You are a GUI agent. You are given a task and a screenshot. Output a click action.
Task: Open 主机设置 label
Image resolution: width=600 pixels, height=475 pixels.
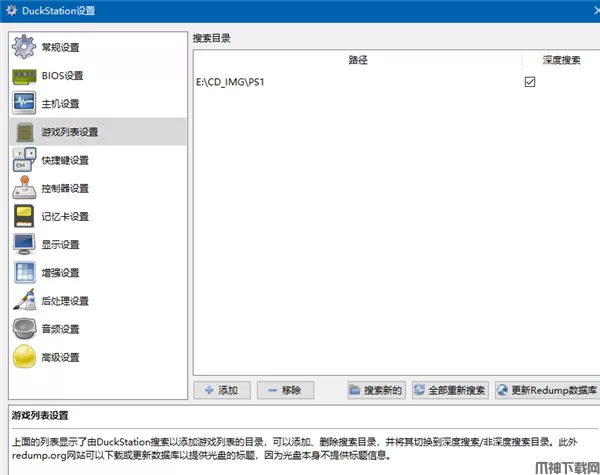pos(60,104)
